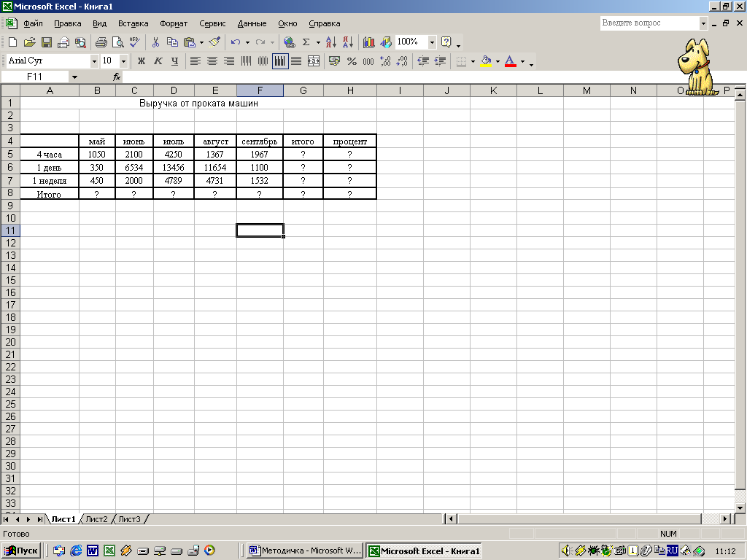Viewport: 747px width, 560px height.
Task: Paste with the clipboard icon
Action: (x=190, y=42)
